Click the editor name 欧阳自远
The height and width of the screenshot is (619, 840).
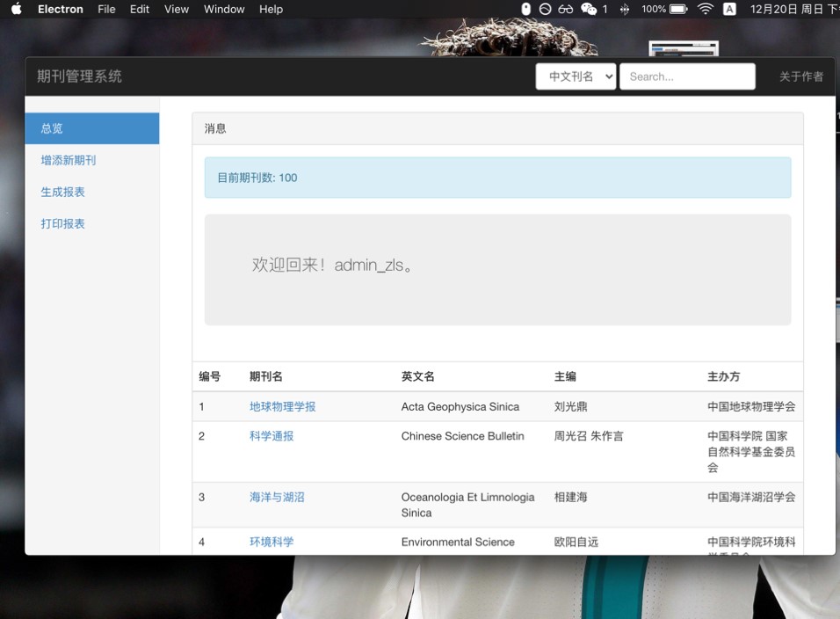[576, 542]
